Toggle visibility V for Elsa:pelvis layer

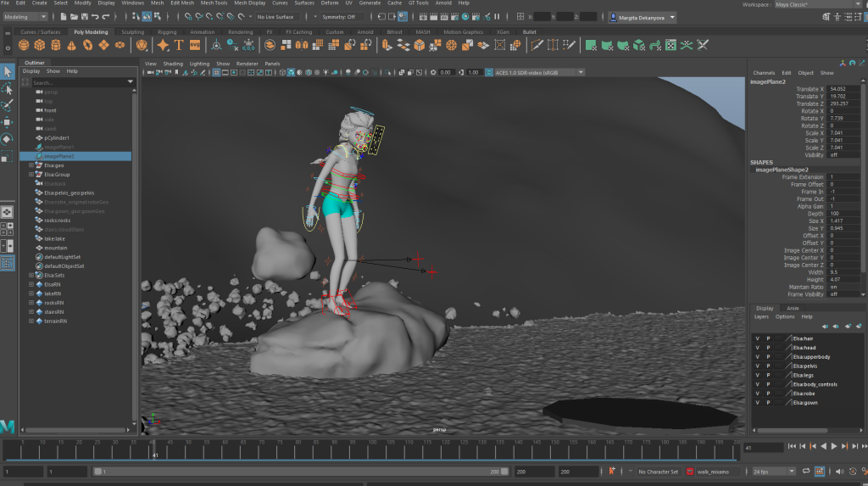(x=757, y=366)
